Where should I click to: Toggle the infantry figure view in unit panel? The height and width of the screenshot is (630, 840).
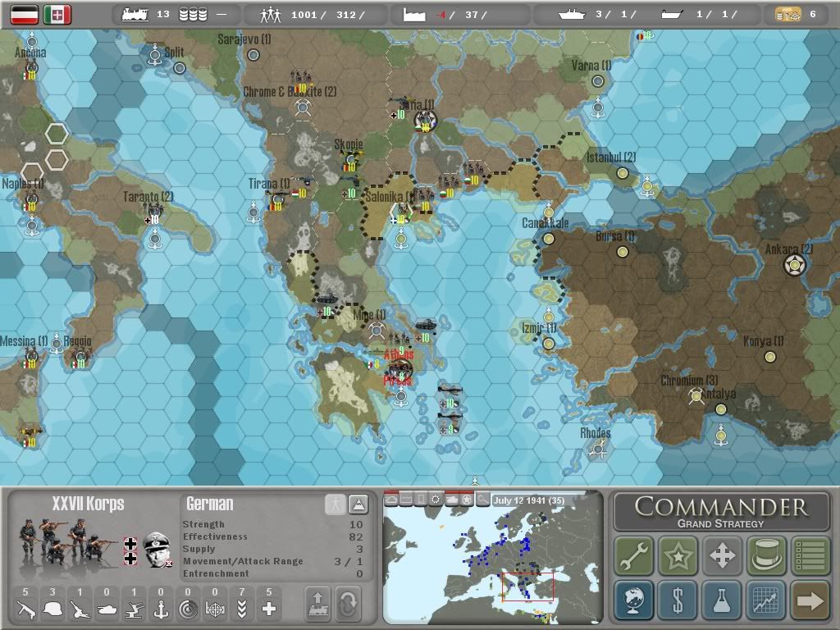pyautogui.click(x=336, y=504)
